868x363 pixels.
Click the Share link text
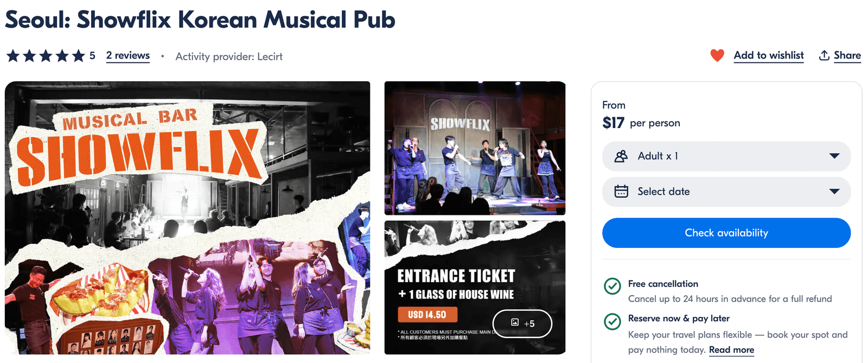[x=847, y=55]
